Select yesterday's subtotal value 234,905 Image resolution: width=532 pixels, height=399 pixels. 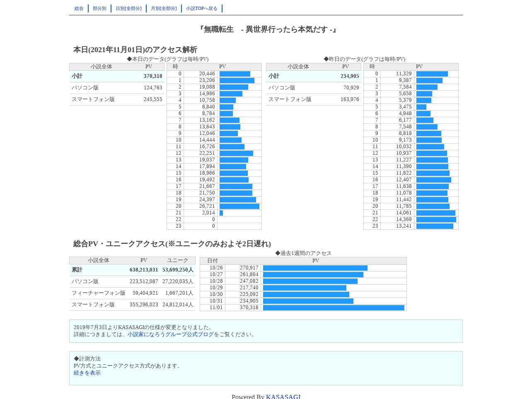point(350,76)
